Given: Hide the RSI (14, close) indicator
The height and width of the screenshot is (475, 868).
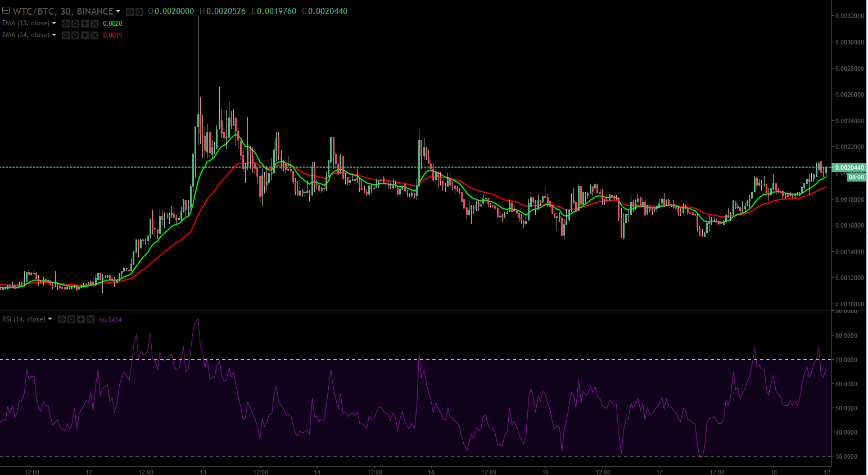Looking at the screenshot, I should coord(62,319).
